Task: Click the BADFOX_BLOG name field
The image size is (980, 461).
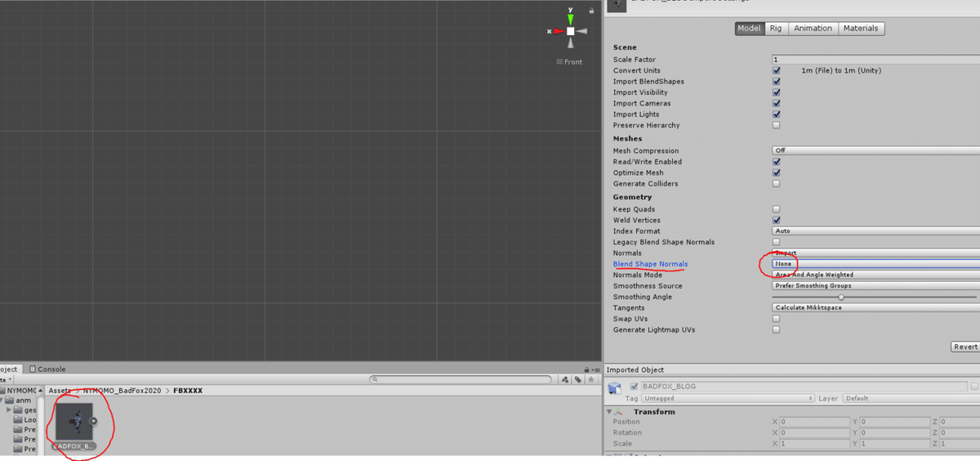Action: coord(804,386)
